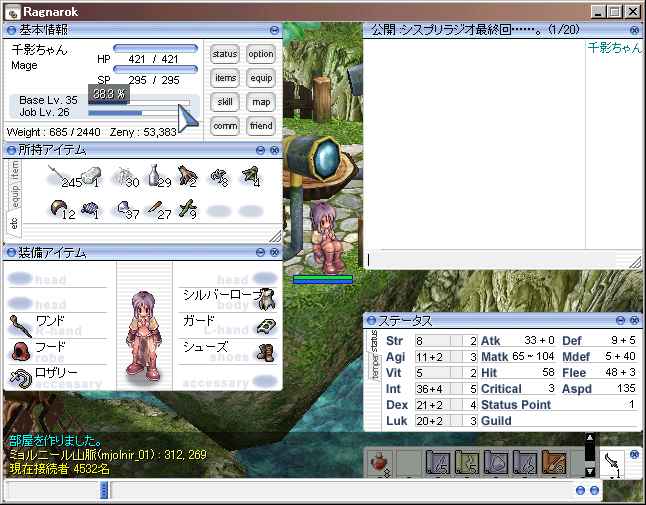Open the friend list button
Image resolution: width=646 pixels, height=505 pixels.
(261, 126)
